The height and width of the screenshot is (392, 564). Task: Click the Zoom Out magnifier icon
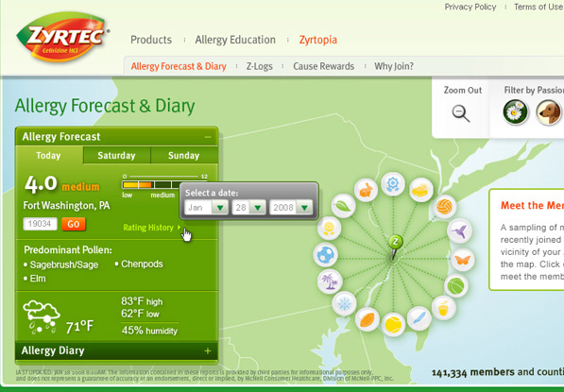click(461, 113)
